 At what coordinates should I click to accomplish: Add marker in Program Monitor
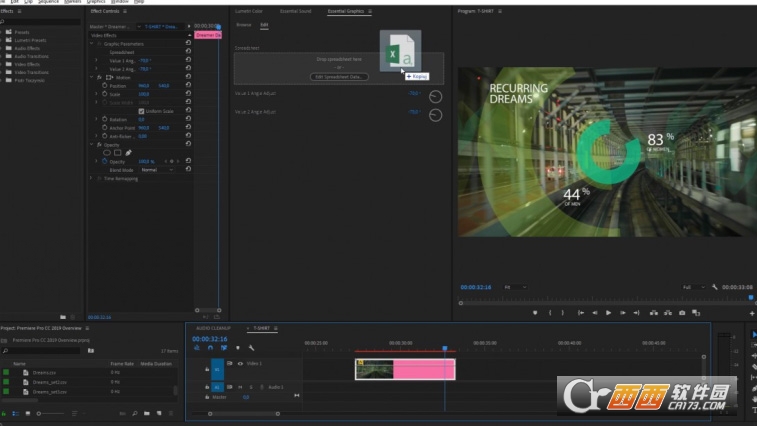[x=535, y=313]
